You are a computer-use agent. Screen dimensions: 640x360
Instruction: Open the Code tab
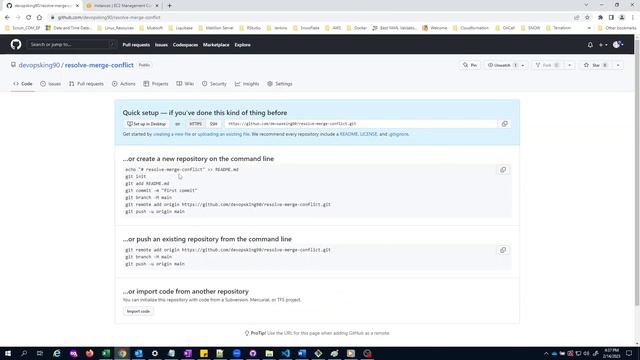coord(23,84)
